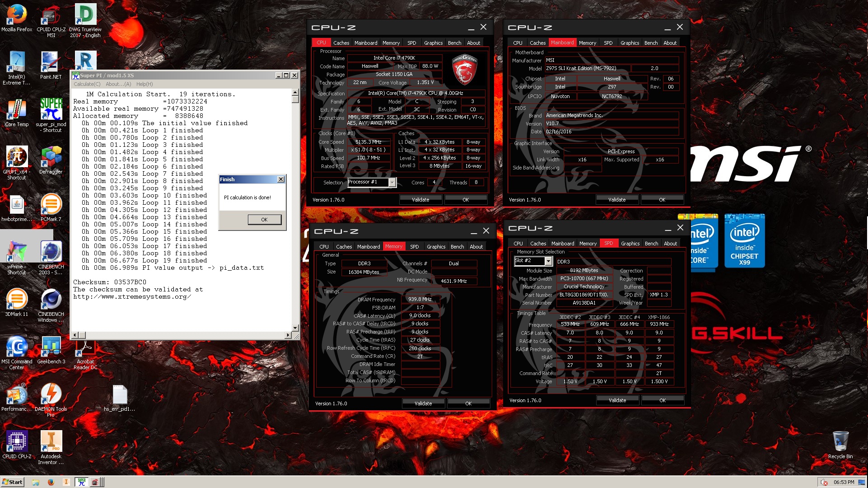Click Super PI taskbar icon
Viewport: 868px width, 488px height.
point(82,482)
